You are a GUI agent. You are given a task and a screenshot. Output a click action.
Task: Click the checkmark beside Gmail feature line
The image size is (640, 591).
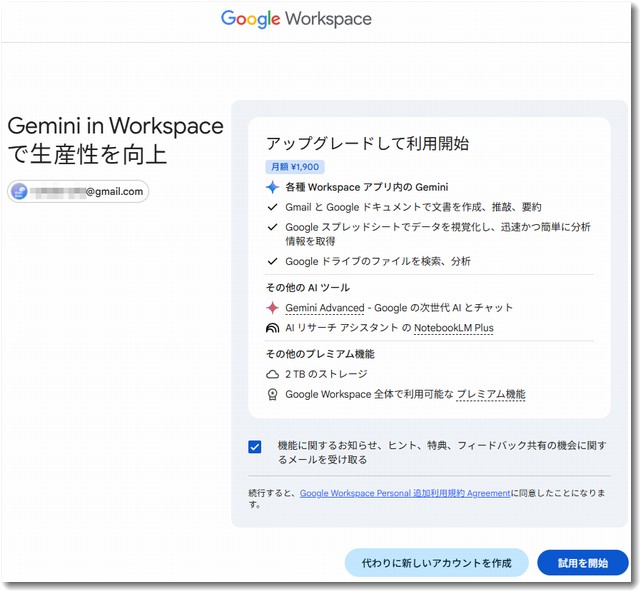click(272, 207)
